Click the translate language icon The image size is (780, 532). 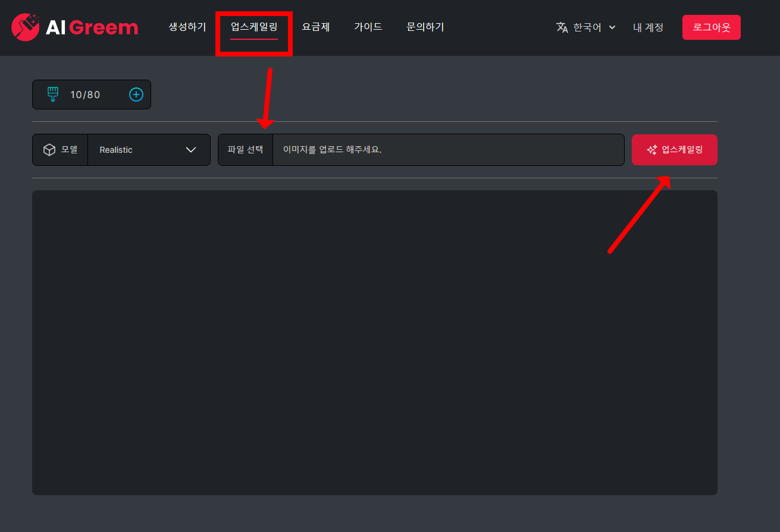pos(562,27)
